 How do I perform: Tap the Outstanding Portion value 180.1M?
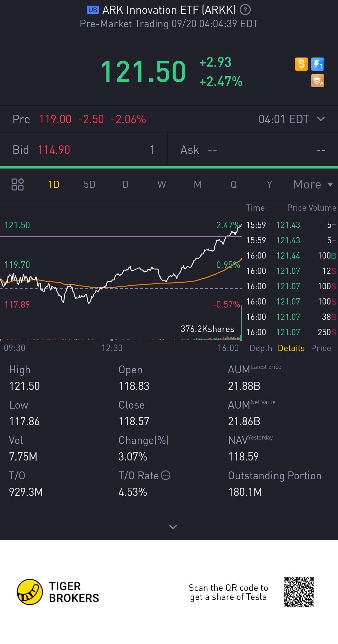(x=245, y=492)
